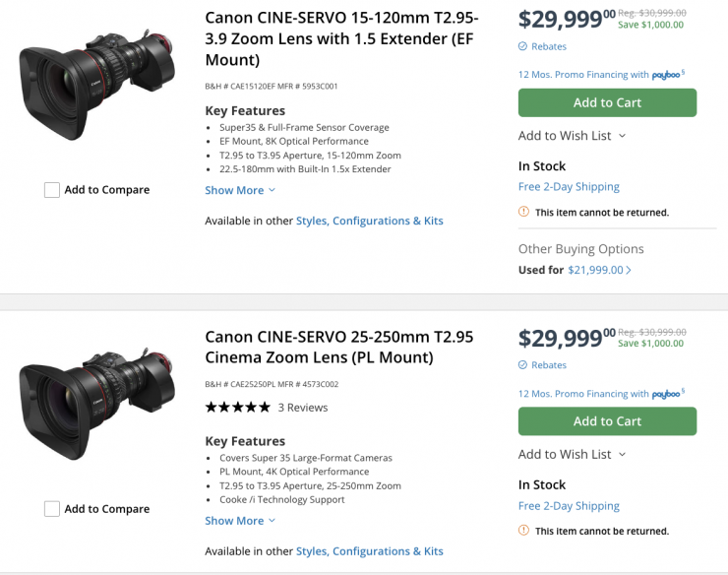The width and height of the screenshot is (728, 575).
Task: Expand Show More features for the 25-250mm lens
Action: pyautogui.click(x=240, y=521)
